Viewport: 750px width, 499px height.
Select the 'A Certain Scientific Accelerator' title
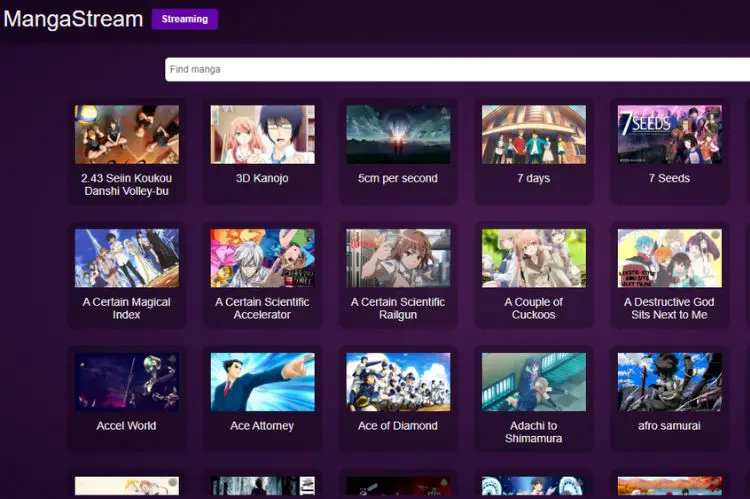(262, 309)
